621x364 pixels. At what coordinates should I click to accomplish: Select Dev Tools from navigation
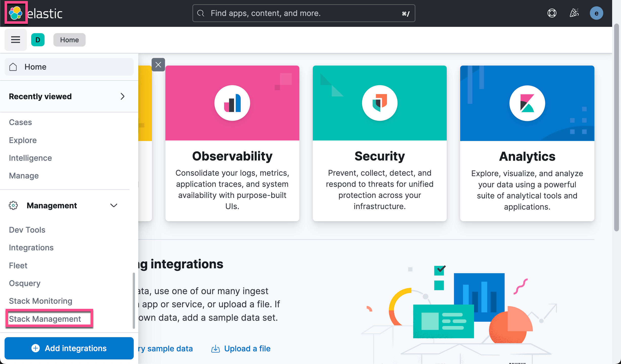click(x=27, y=230)
